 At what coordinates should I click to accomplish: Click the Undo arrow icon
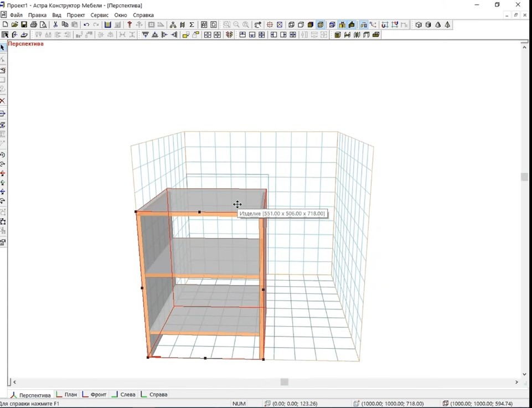point(86,25)
